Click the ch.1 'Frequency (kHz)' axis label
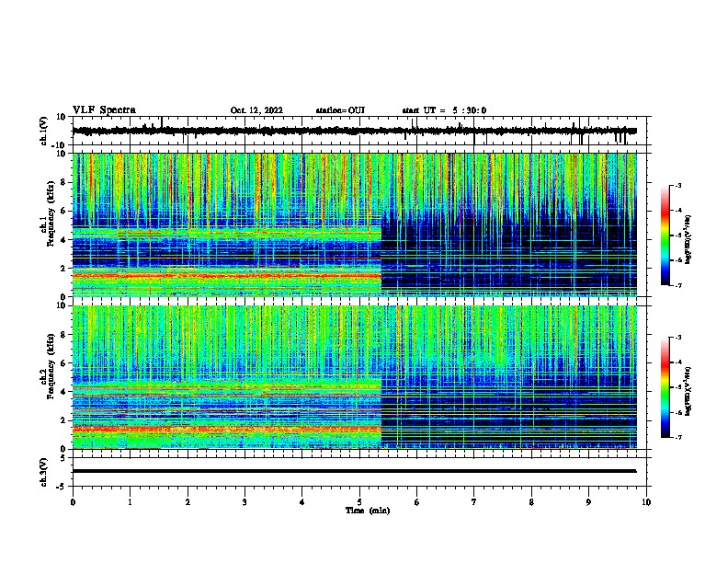 pos(51,214)
